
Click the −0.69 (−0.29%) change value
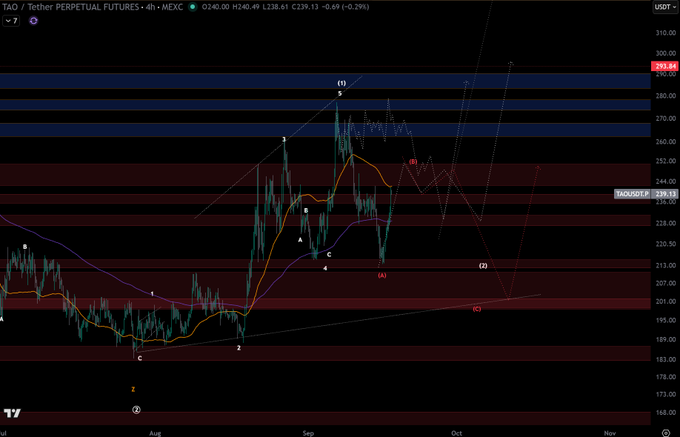[x=345, y=7]
